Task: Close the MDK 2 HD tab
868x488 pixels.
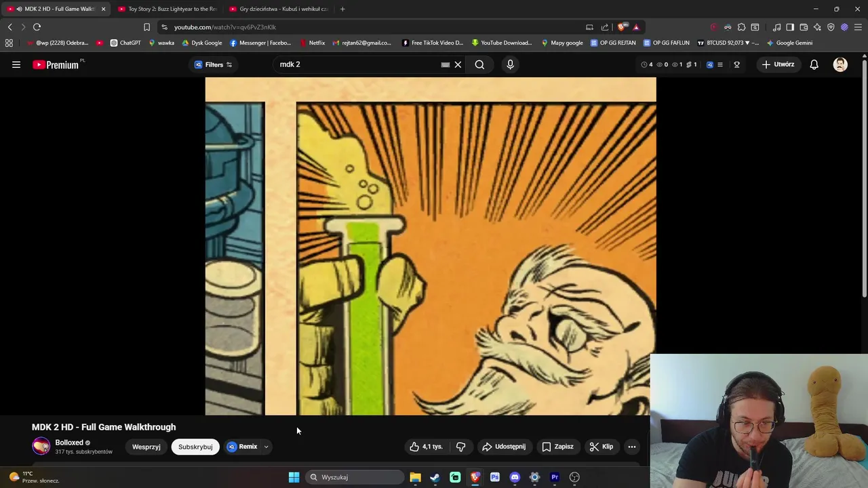Action: (103, 9)
